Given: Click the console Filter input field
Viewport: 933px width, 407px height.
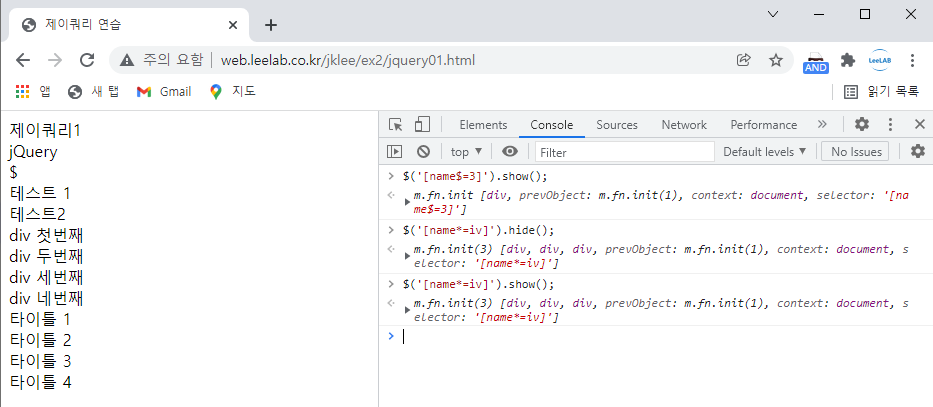Looking at the screenshot, I should point(625,152).
